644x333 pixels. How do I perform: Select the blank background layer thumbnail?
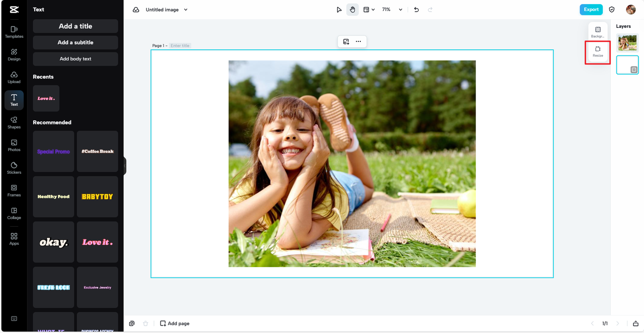coord(627,65)
